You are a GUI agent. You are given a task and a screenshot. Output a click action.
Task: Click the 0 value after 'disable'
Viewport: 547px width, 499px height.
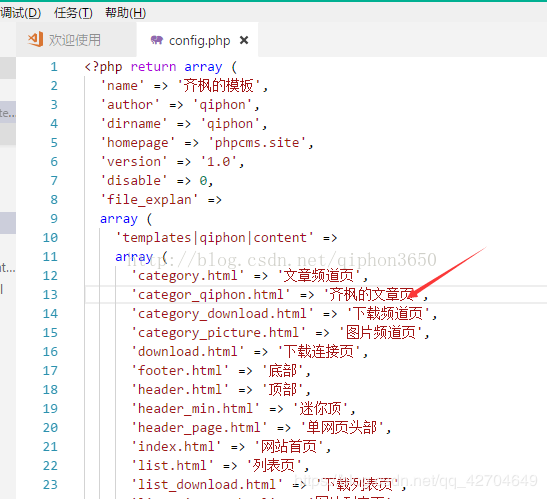pyautogui.click(x=203, y=180)
